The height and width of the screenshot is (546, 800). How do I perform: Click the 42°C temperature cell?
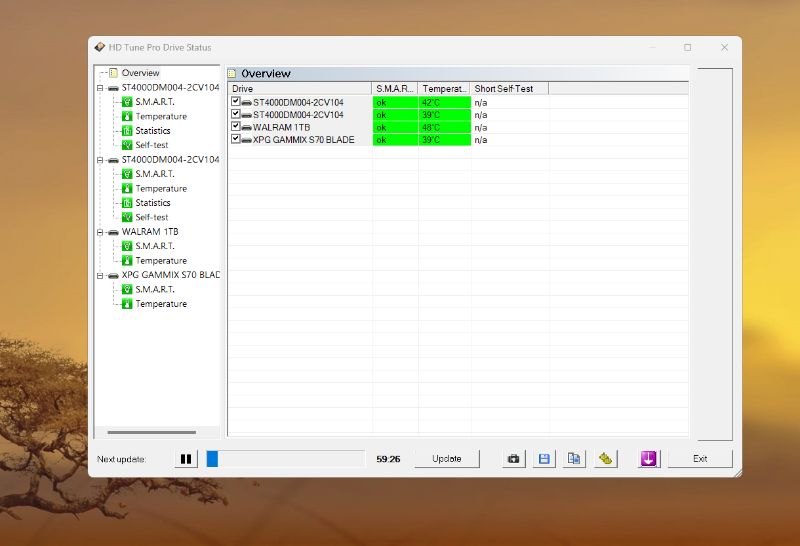444,102
